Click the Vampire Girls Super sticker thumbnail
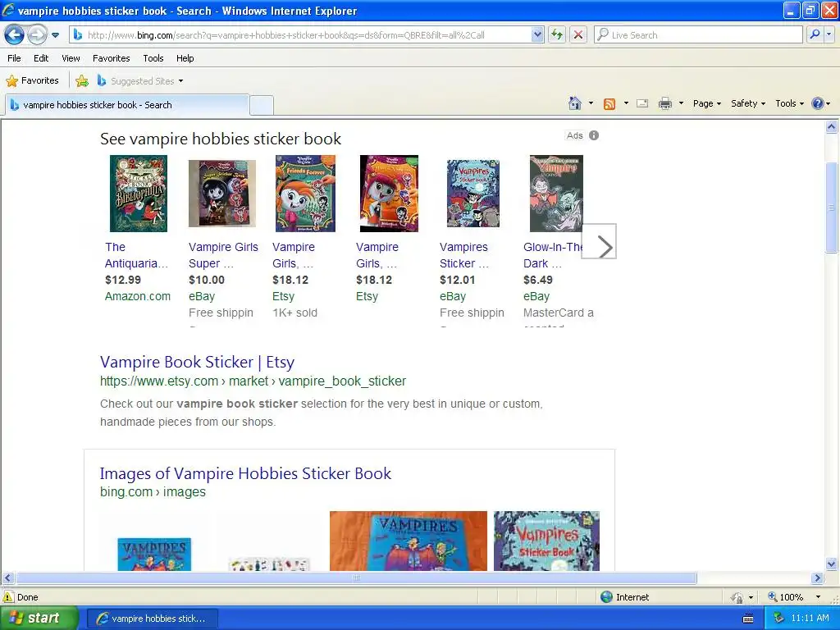This screenshot has height=630, width=840. coord(221,194)
